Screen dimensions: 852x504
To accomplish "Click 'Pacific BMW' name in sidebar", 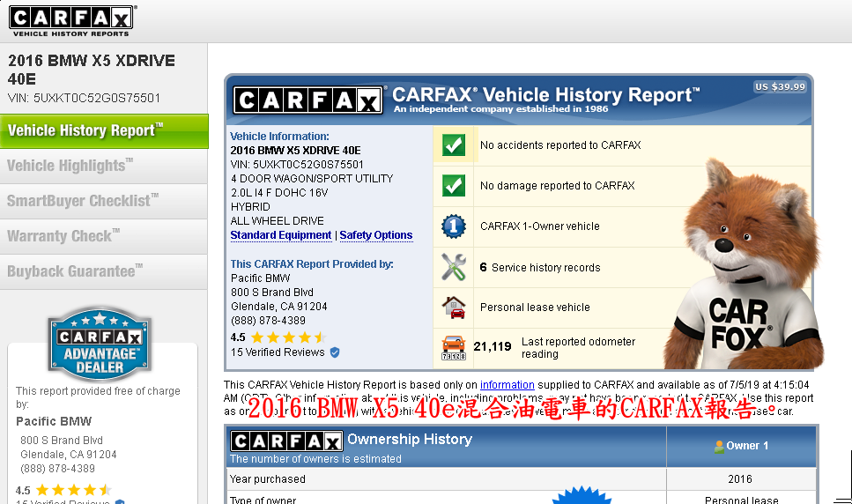I will [54, 421].
